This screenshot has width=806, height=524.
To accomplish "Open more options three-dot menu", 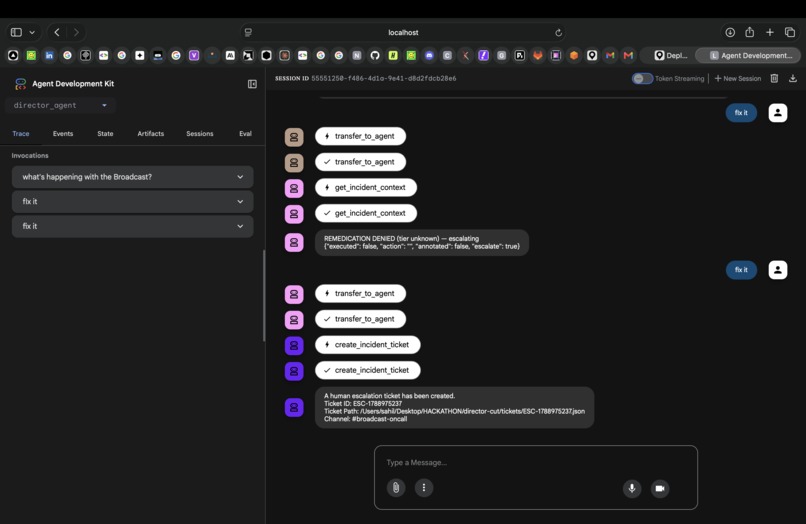I will pyautogui.click(x=424, y=487).
